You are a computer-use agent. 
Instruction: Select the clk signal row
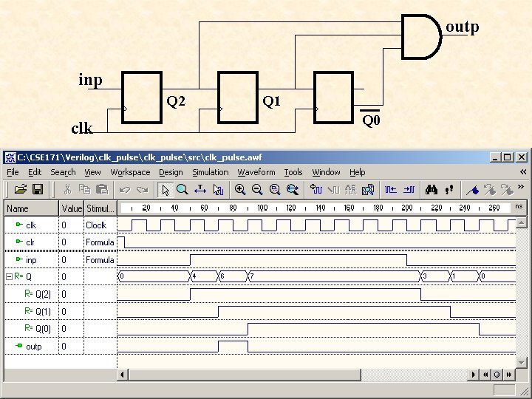[31, 225]
